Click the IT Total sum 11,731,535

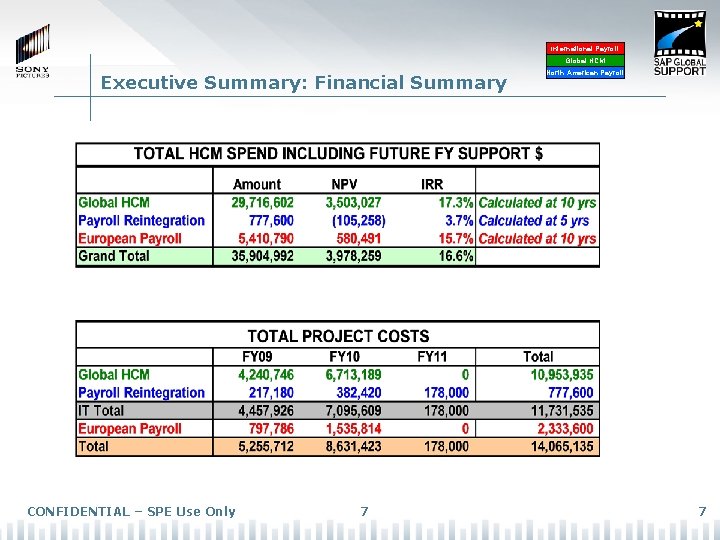562,411
